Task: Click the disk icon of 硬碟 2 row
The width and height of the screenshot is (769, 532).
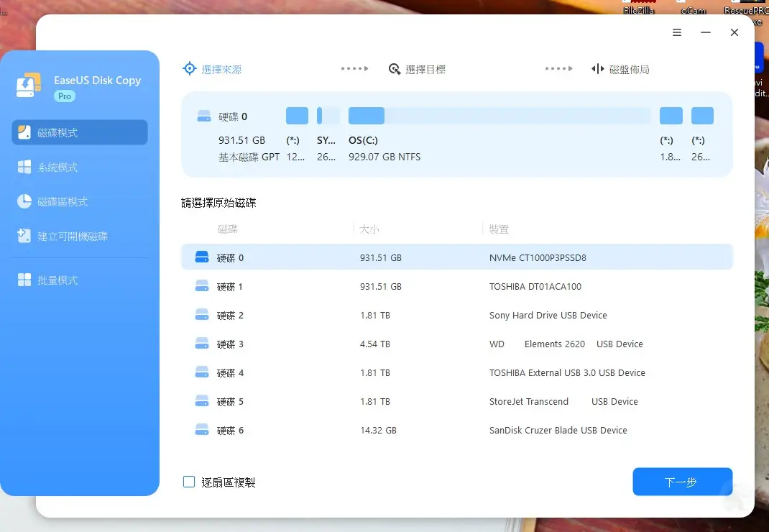Action: point(202,315)
